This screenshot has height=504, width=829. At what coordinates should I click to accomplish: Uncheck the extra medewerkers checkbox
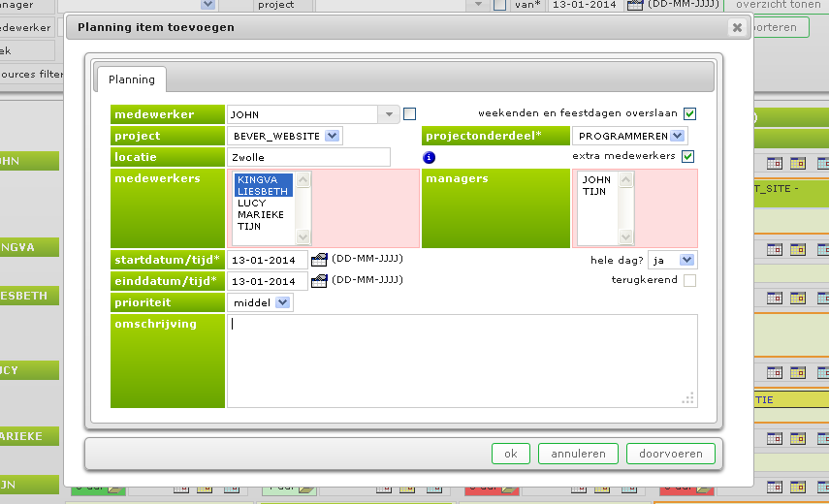click(x=687, y=156)
